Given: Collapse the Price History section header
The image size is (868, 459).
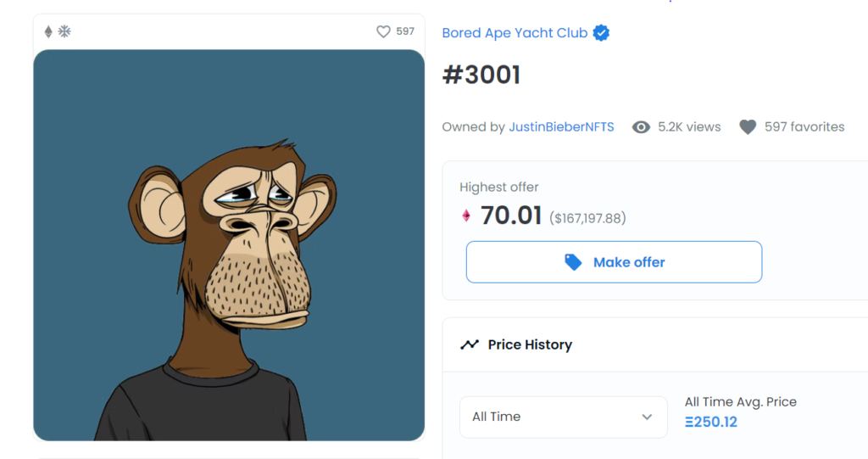Looking at the screenshot, I should coord(530,344).
